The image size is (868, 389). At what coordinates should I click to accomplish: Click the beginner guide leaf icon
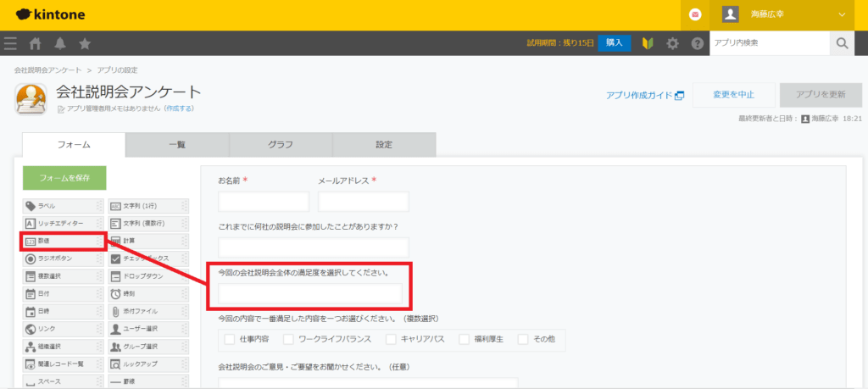[647, 43]
